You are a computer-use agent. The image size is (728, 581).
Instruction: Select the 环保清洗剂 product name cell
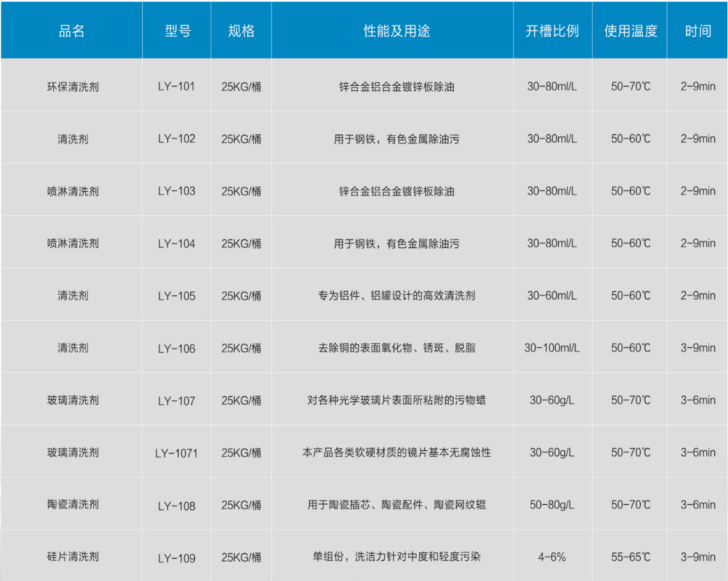[73, 86]
